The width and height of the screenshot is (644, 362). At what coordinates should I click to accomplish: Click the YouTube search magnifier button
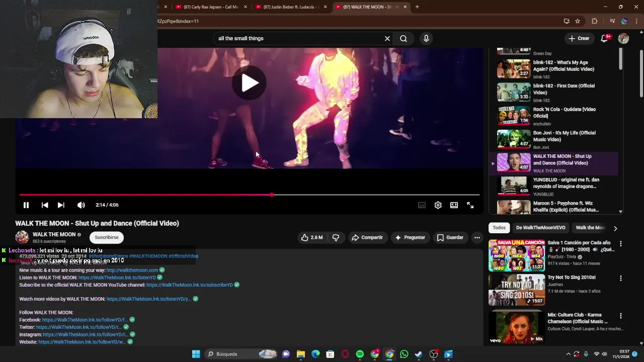[x=404, y=38]
